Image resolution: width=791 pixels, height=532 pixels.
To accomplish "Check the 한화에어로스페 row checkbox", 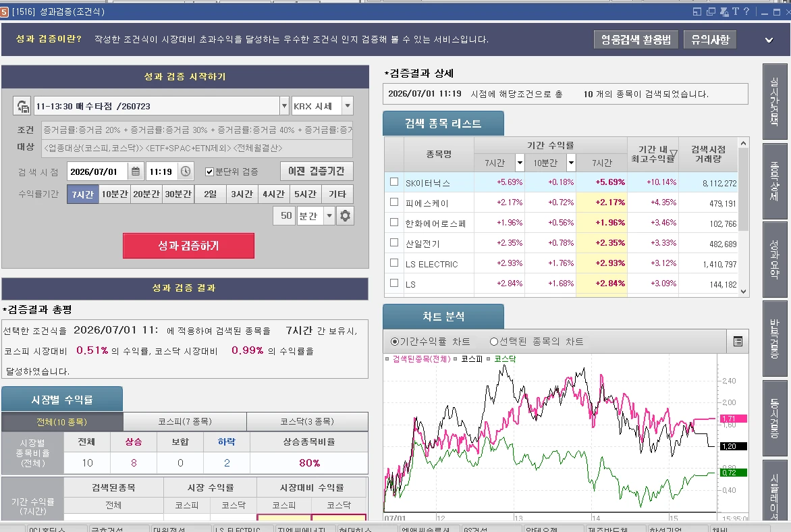I will [394, 222].
